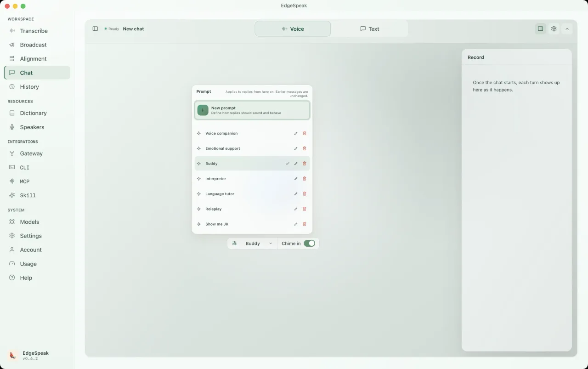Go to Speakers
The height and width of the screenshot is (369, 588).
pos(37,127)
